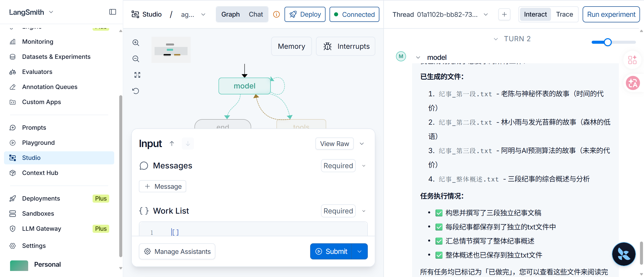Open Studio in sidebar
The image size is (644, 277).
[59, 158]
